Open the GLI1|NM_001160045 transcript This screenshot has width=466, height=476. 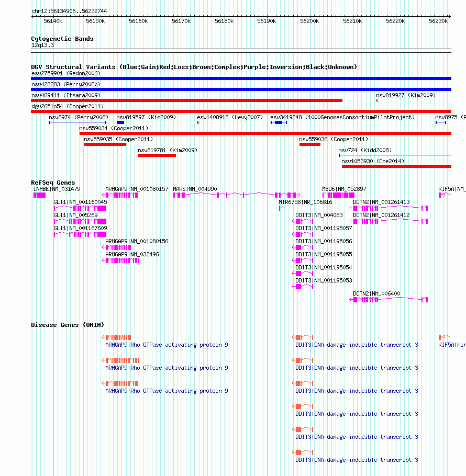point(80,208)
